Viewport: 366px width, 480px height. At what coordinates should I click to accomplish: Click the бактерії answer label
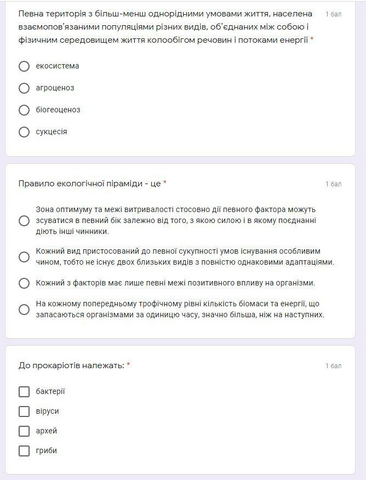(50, 391)
